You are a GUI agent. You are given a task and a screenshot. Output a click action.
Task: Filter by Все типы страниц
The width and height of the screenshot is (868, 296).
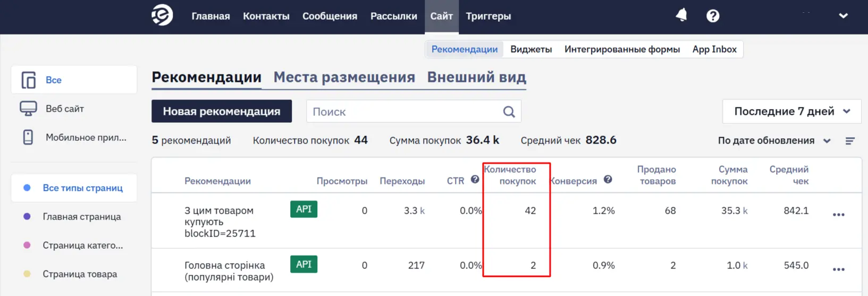click(74, 188)
